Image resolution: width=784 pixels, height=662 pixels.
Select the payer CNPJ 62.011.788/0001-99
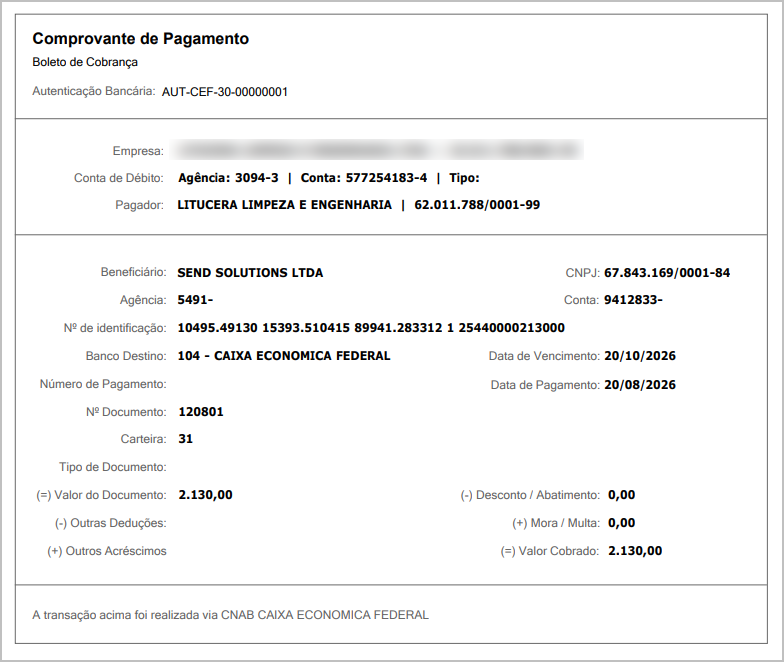[x=477, y=205]
